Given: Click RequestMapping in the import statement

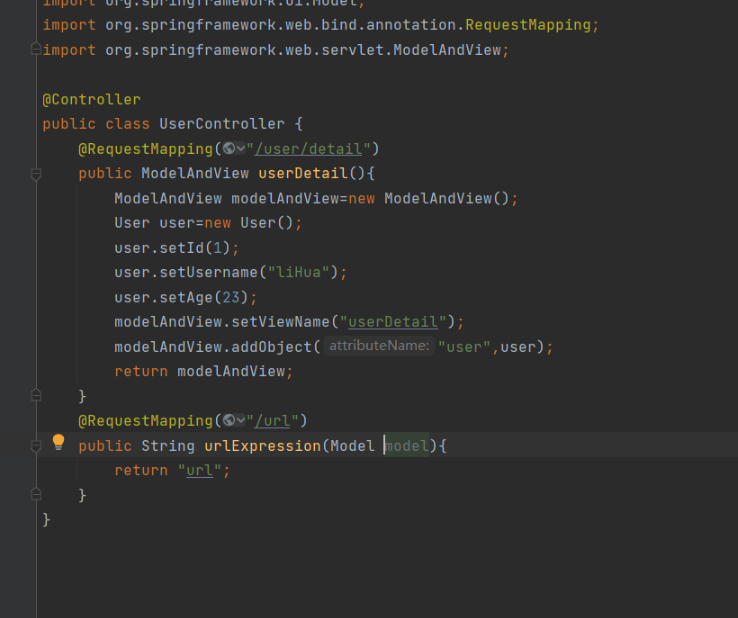Looking at the screenshot, I should [x=528, y=25].
